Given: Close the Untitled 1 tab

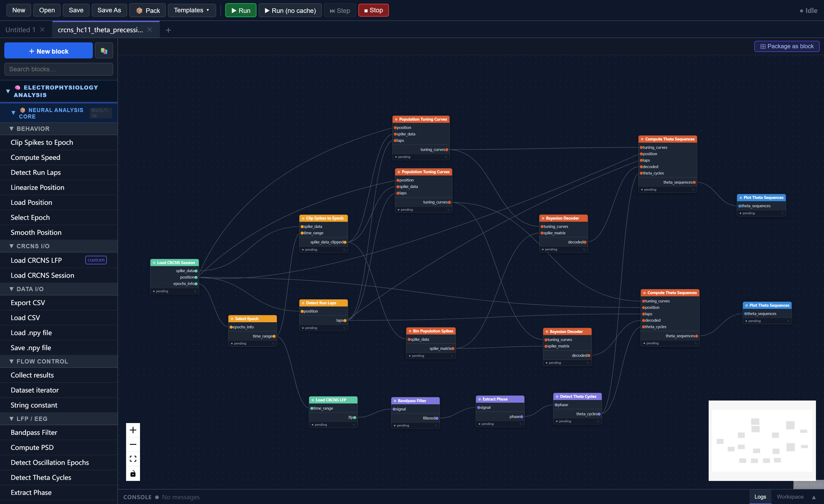Looking at the screenshot, I should tap(42, 30).
